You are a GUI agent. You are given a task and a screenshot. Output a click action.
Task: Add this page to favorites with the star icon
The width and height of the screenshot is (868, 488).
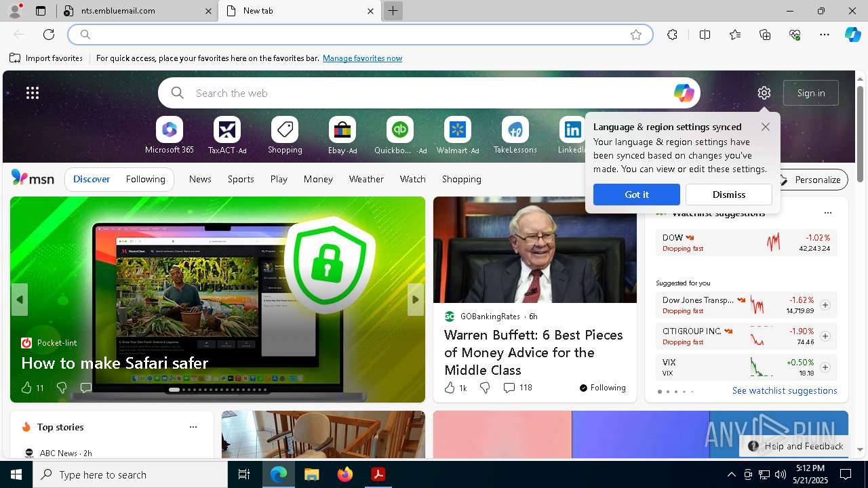tap(636, 35)
